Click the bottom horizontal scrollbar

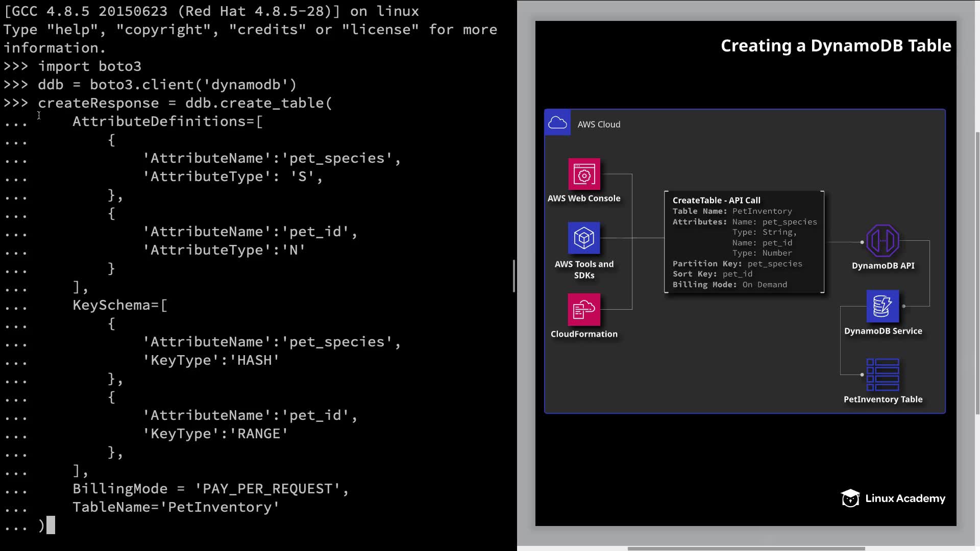745,548
